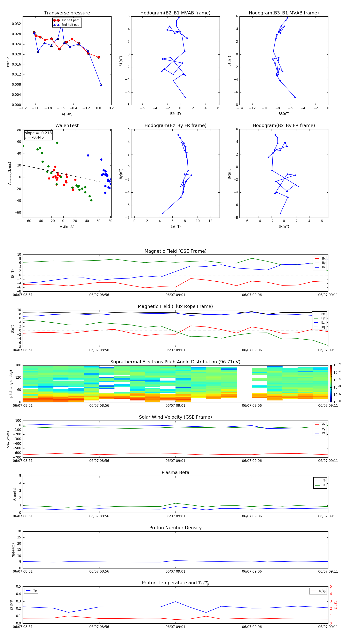Image resolution: width=351 pixels, height=644 pixels.
Task: Click the 'pitch angle (deg)' axis label
Action: [x=11, y=384]
